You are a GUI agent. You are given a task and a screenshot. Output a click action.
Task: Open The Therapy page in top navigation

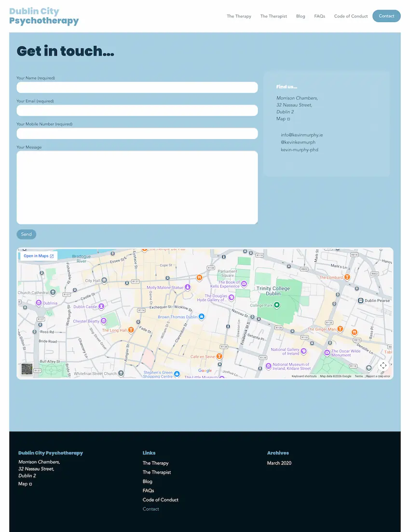pyautogui.click(x=239, y=16)
